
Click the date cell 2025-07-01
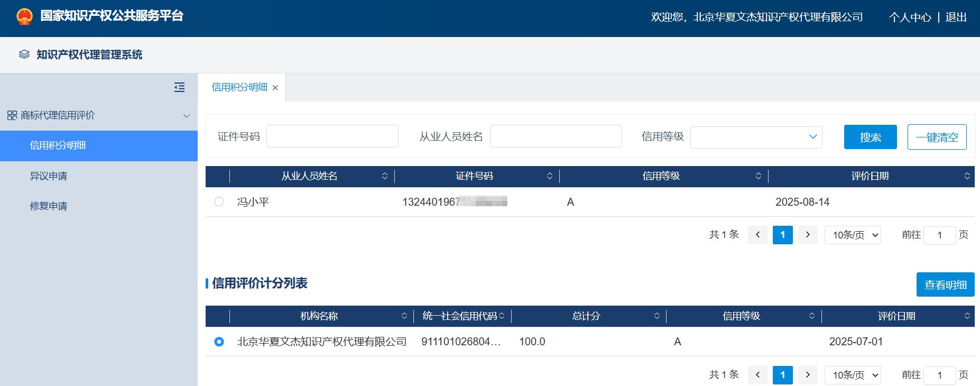tap(856, 342)
